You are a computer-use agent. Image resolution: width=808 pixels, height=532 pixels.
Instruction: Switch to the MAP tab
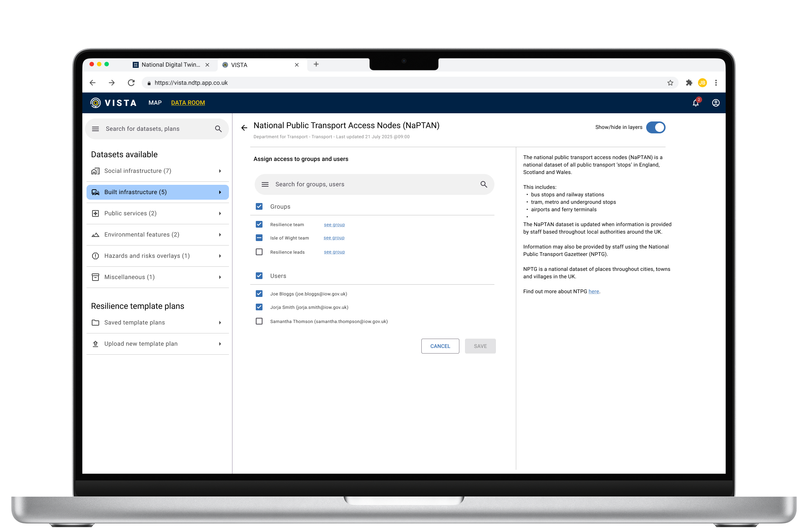155,103
